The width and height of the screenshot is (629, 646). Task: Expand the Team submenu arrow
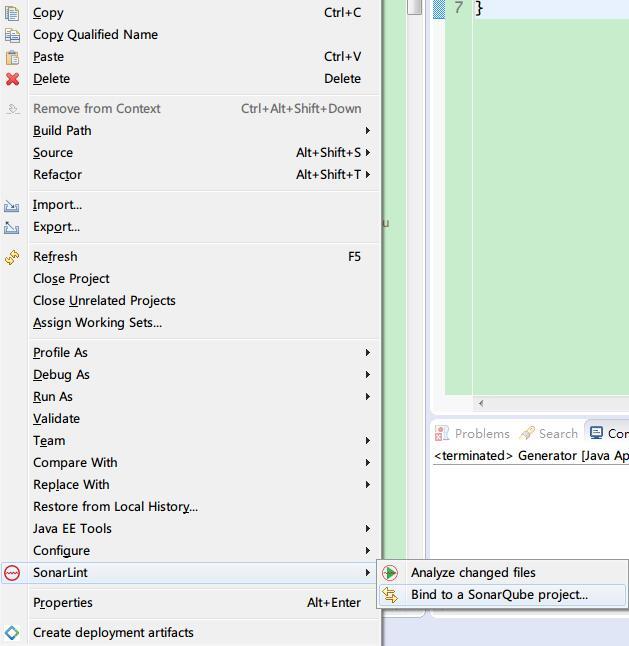tap(368, 441)
